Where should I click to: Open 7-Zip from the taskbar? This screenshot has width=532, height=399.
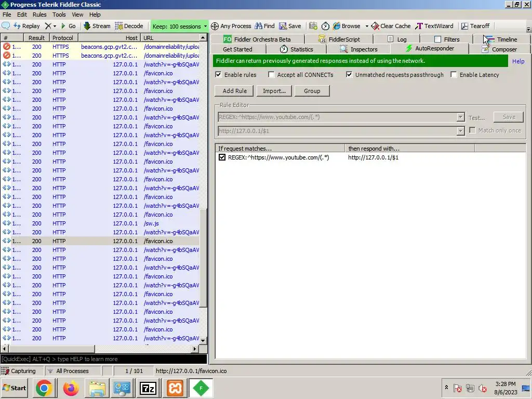(148, 388)
